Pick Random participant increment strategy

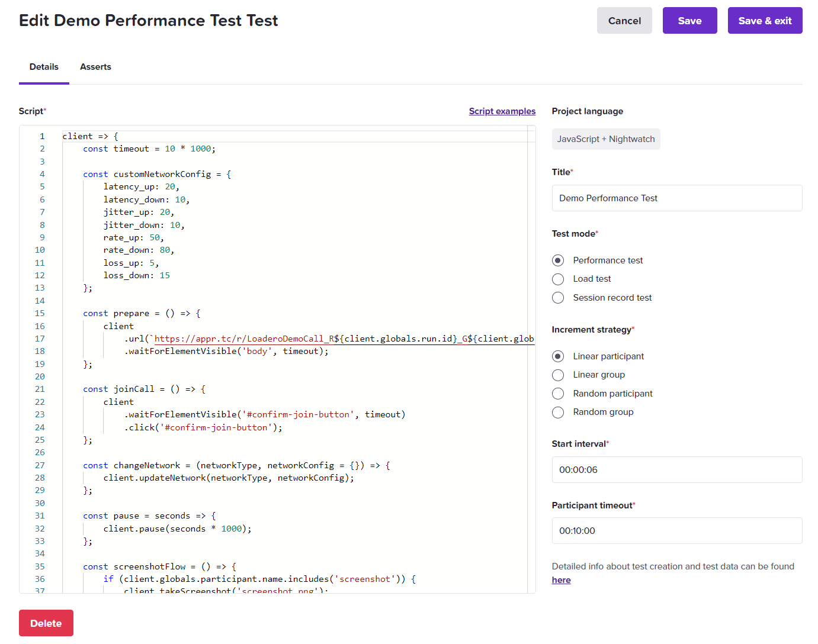coord(558,394)
